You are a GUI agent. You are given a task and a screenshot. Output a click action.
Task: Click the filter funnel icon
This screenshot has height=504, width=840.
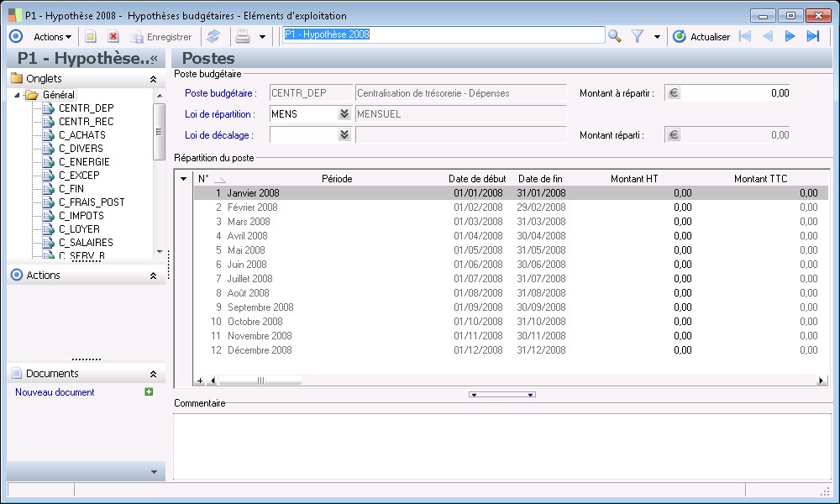638,36
